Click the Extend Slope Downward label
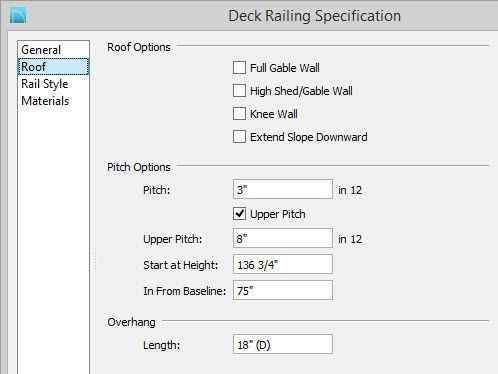498x374 pixels. (x=309, y=137)
